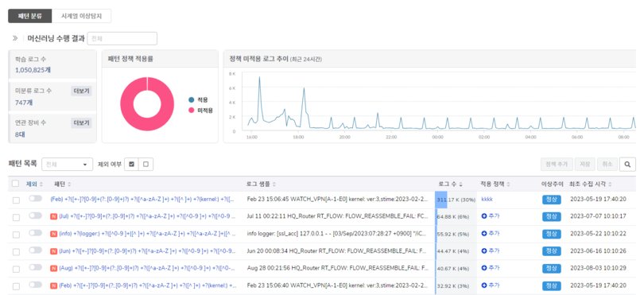Click the 8대 related device count
This screenshot has width=644, height=295.
(20, 134)
